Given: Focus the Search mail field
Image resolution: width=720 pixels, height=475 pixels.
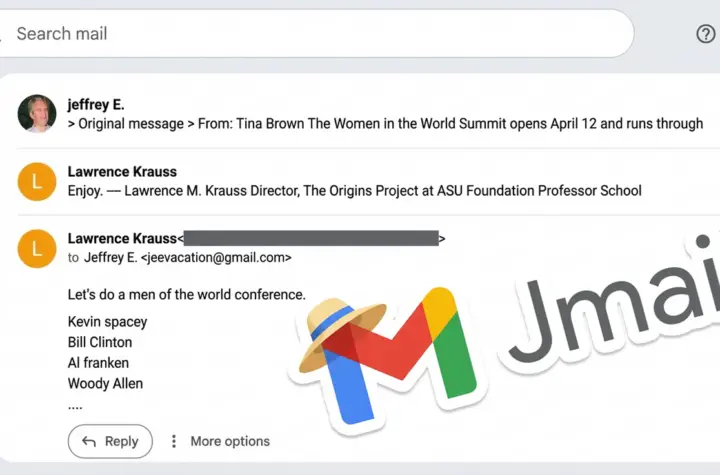Looking at the screenshot, I should 315,34.
